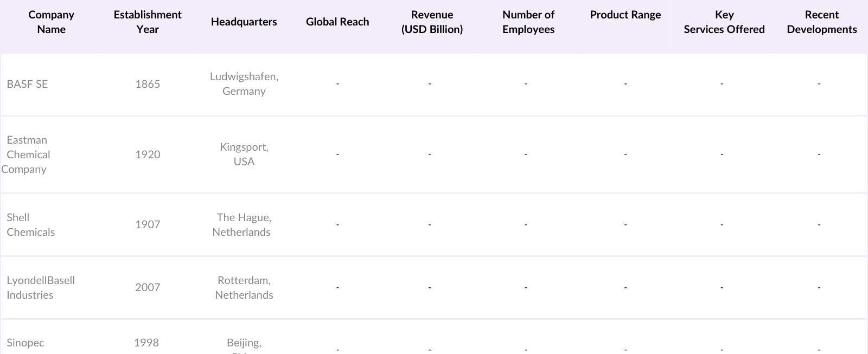Click the Global Reach column header

(337, 22)
